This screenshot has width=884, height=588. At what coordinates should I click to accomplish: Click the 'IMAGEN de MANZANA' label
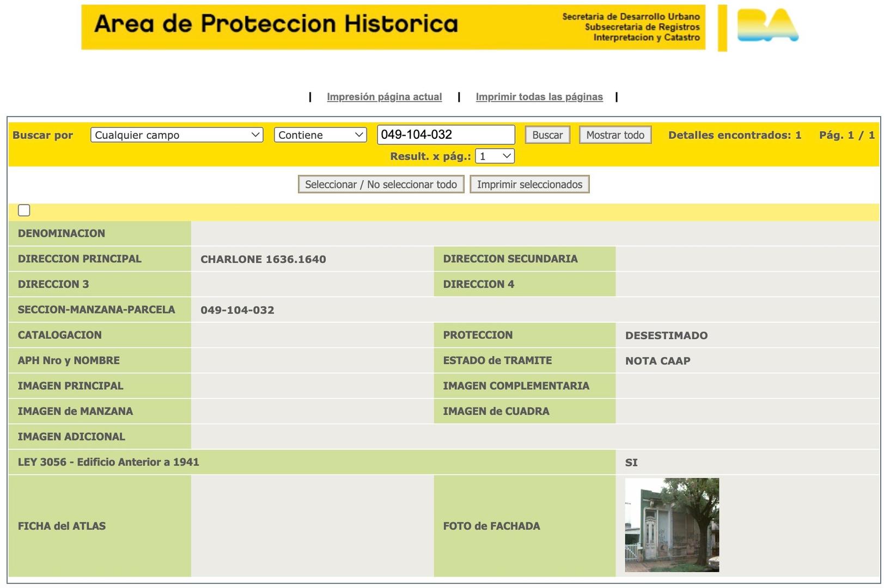tap(75, 412)
